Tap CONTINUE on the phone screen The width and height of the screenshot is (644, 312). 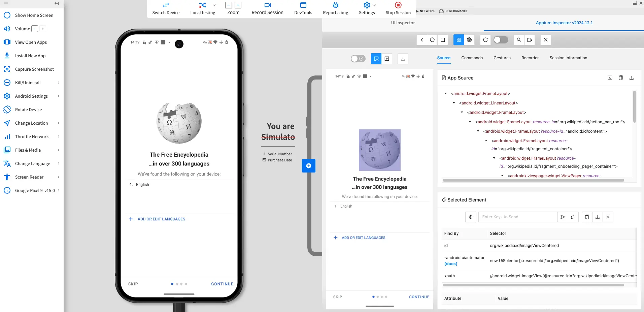point(222,284)
